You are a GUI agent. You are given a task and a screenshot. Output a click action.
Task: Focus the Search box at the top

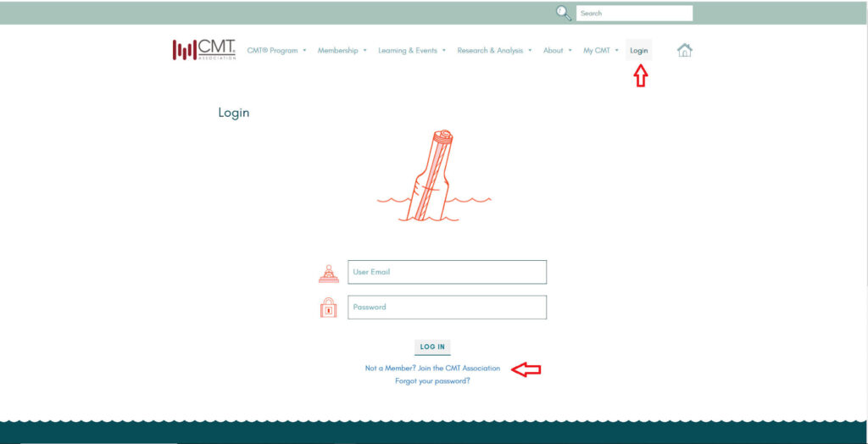pyautogui.click(x=634, y=14)
